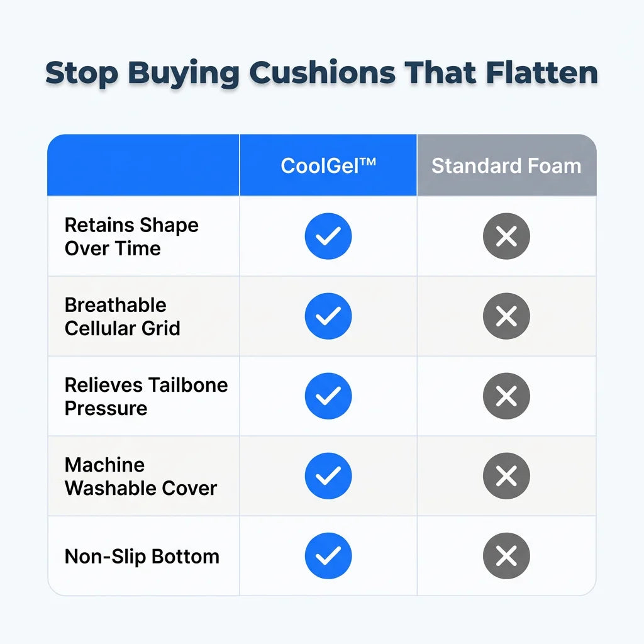Click the CoolGel™ column header

point(328,165)
